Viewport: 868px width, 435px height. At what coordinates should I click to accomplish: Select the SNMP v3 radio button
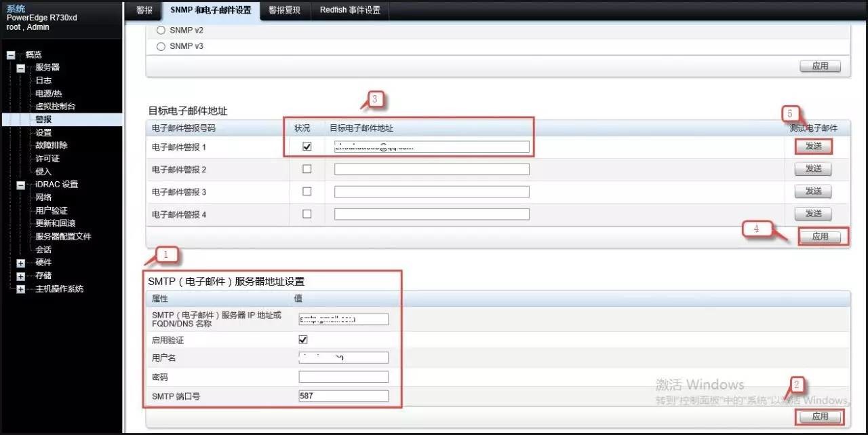click(161, 47)
